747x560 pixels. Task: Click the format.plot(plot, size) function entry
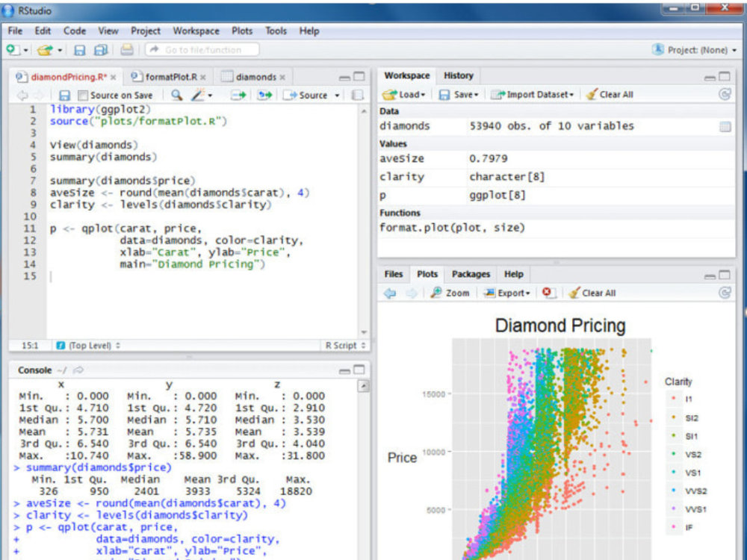(452, 228)
